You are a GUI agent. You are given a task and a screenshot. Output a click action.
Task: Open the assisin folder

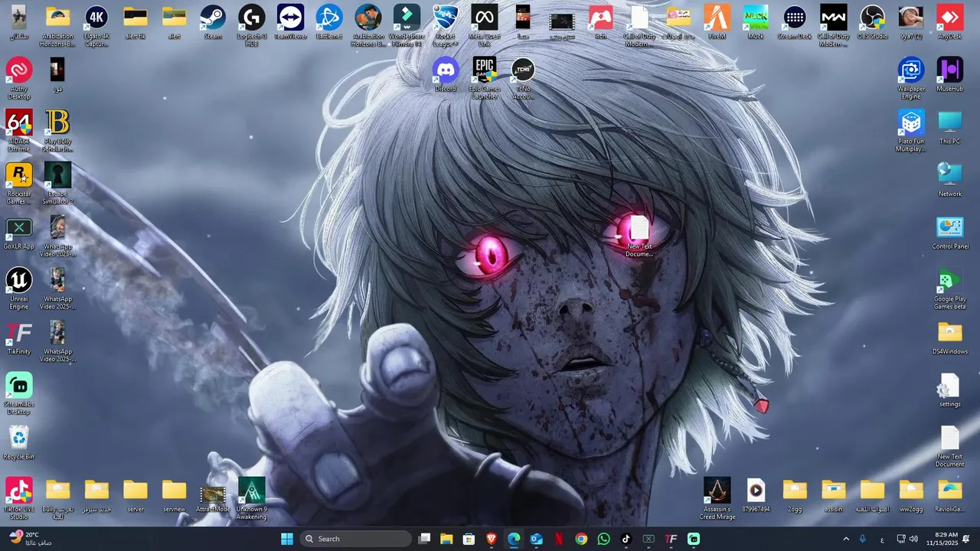[x=833, y=496]
